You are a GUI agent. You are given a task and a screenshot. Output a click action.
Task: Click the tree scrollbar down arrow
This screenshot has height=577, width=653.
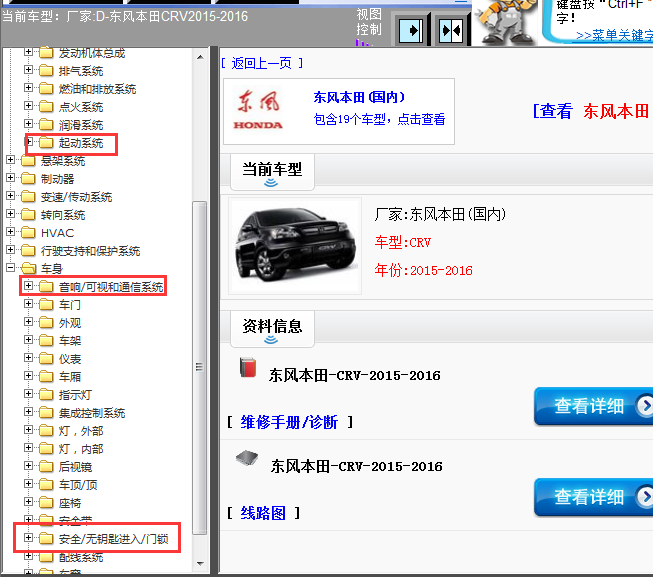pyautogui.click(x=200, y=563)
